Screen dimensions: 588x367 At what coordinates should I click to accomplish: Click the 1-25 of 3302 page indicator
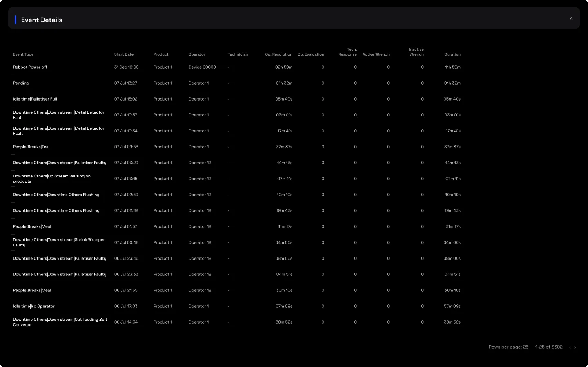549,347
